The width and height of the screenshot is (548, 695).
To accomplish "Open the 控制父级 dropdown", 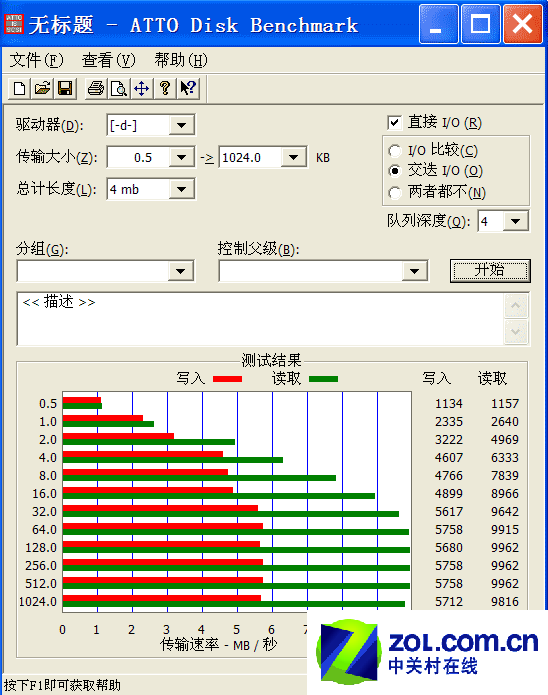I will coord(415,271).
